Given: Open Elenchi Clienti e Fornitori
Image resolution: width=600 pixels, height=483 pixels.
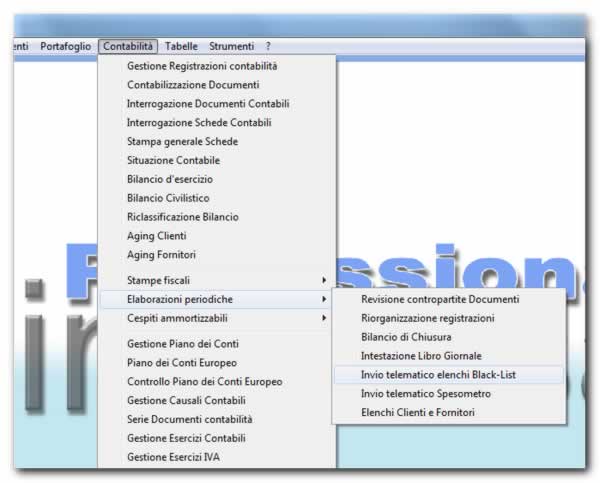Looking at the screenshot, I should (418, 412).
